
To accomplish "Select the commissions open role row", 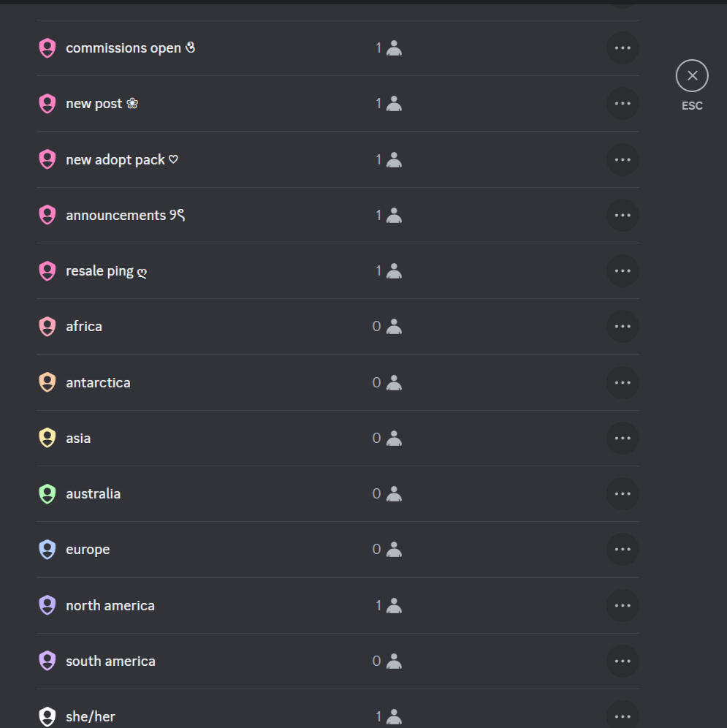I will point(338,48).
